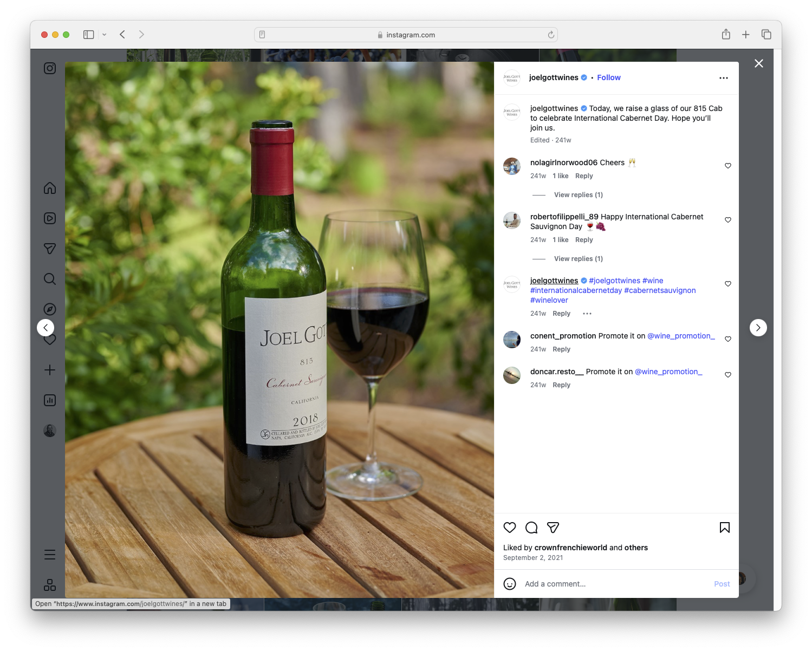
Task: Open the #cabernetsauvignon hashtag link
Action: (x=660, y=290)
